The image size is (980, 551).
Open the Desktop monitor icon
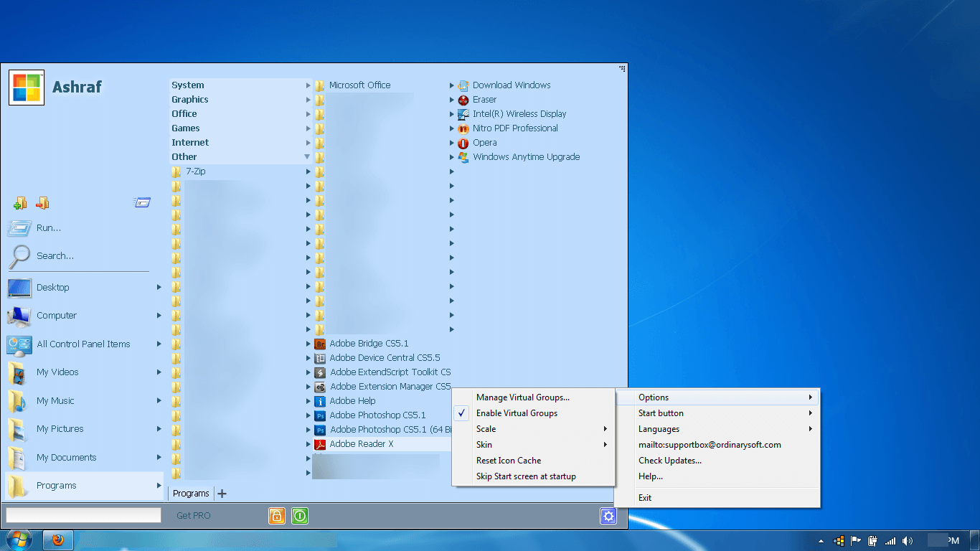tap(19, 288)
